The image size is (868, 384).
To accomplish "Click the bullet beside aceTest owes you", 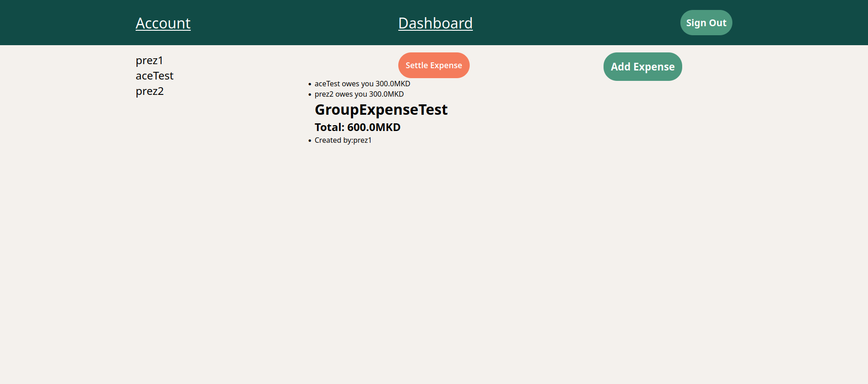I will click(310, 84).
